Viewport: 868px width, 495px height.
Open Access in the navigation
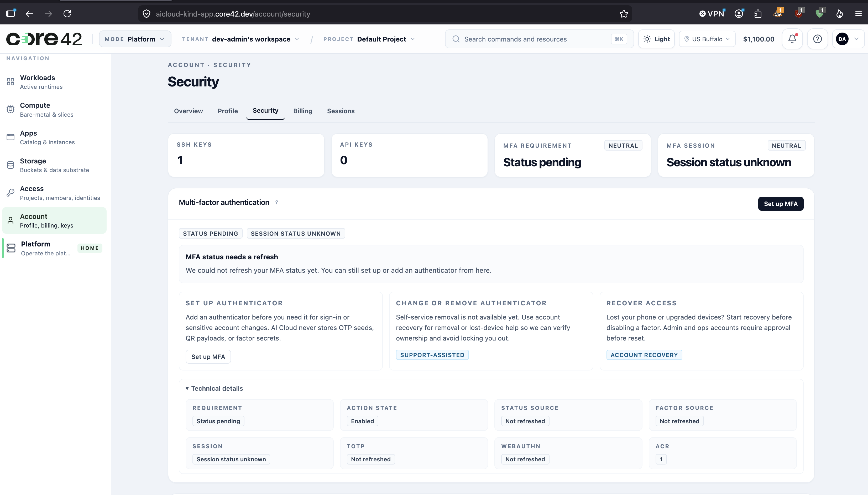coord(54,193)
